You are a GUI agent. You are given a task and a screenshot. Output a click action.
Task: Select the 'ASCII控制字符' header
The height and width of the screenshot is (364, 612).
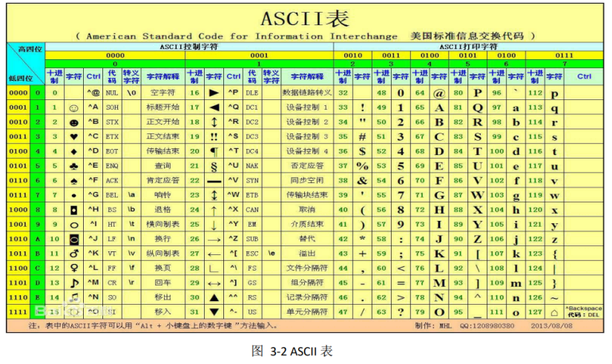point(189,47)
